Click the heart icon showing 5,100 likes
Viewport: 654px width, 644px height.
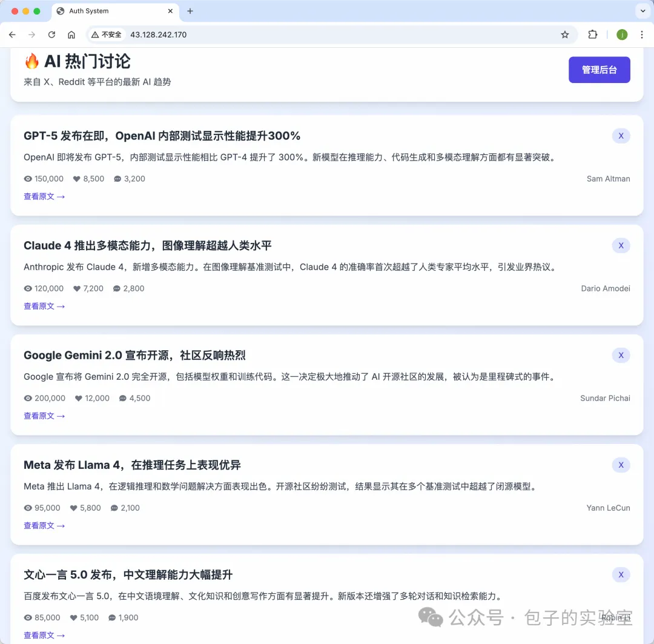(x=74, y=618)
